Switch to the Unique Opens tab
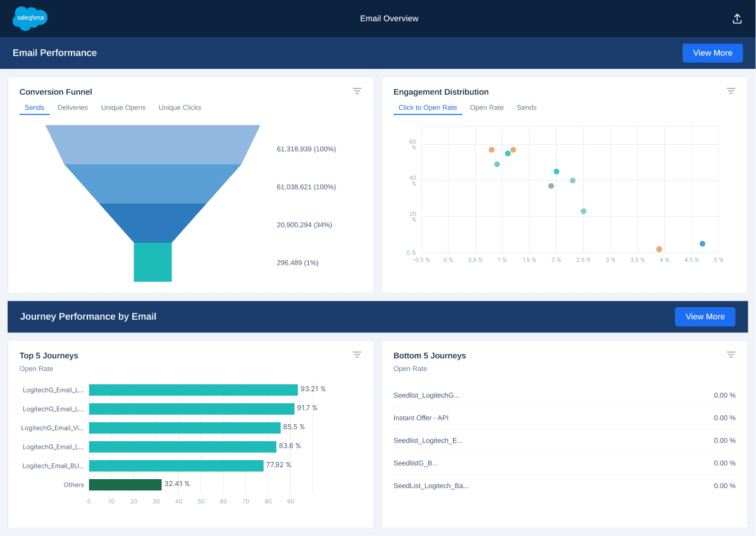The image size is (756, 536). tap(123, 107)
